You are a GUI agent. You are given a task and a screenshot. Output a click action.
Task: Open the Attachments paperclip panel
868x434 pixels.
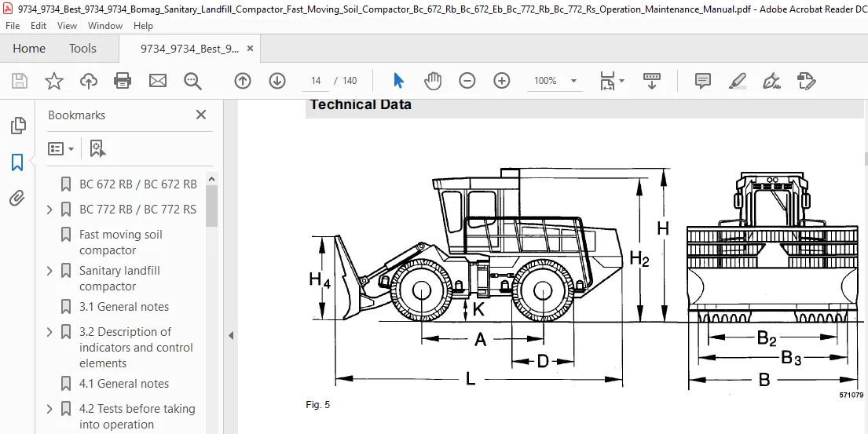point(17,198)
